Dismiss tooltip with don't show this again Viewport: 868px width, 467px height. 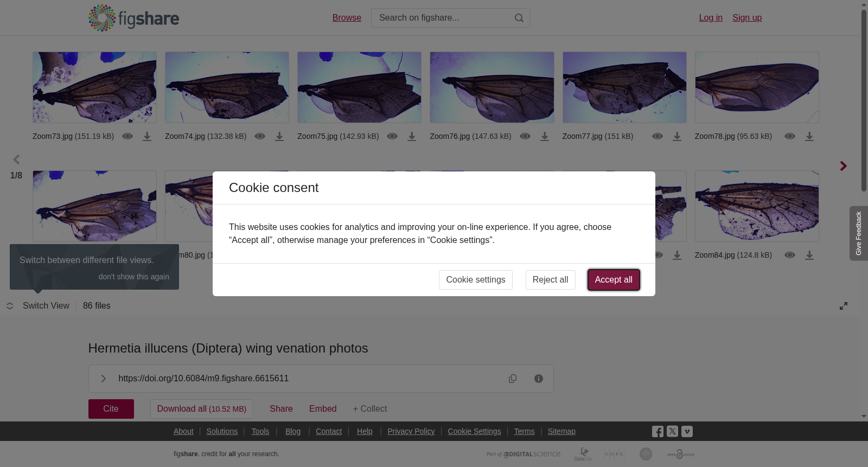pos(134,277)
